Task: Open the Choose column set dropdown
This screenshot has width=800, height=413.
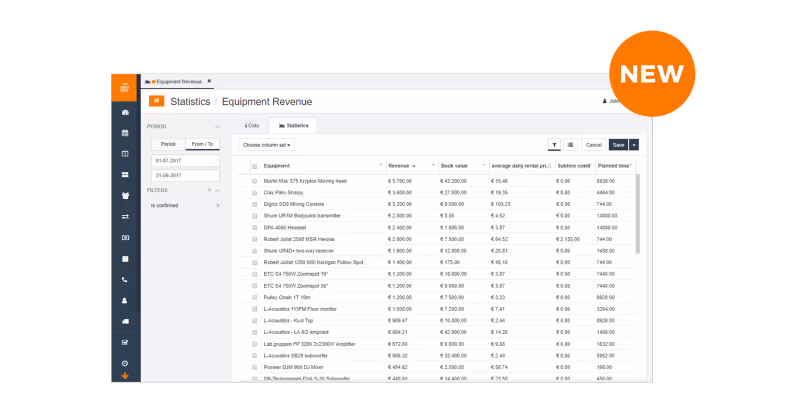Action: [x=266, y=145]
